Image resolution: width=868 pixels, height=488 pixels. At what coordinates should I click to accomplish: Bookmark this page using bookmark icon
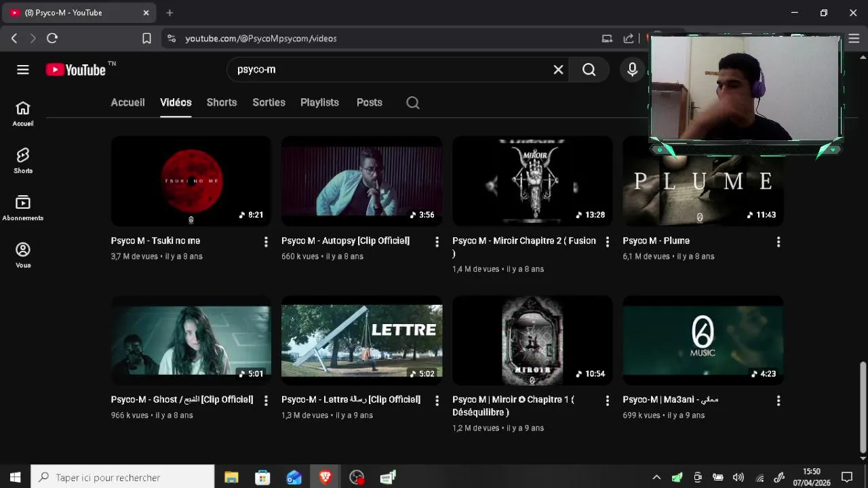click(x=146, y=39)
